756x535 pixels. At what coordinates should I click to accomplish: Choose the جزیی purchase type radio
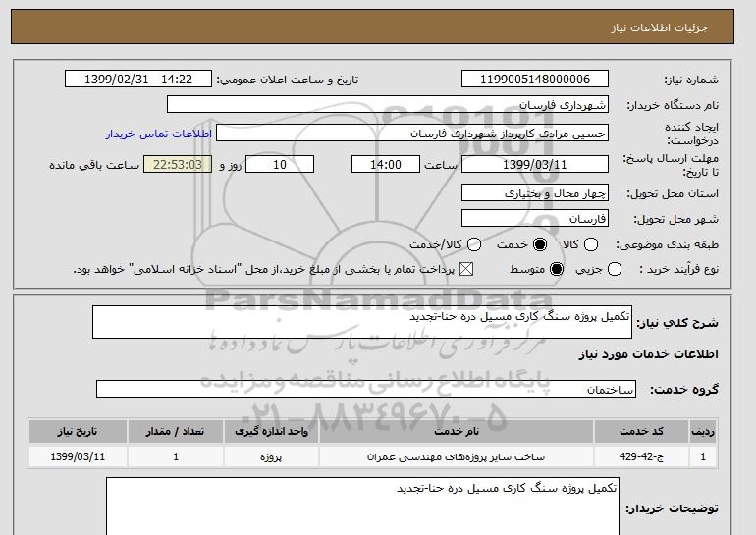click(x=615, y=269)
